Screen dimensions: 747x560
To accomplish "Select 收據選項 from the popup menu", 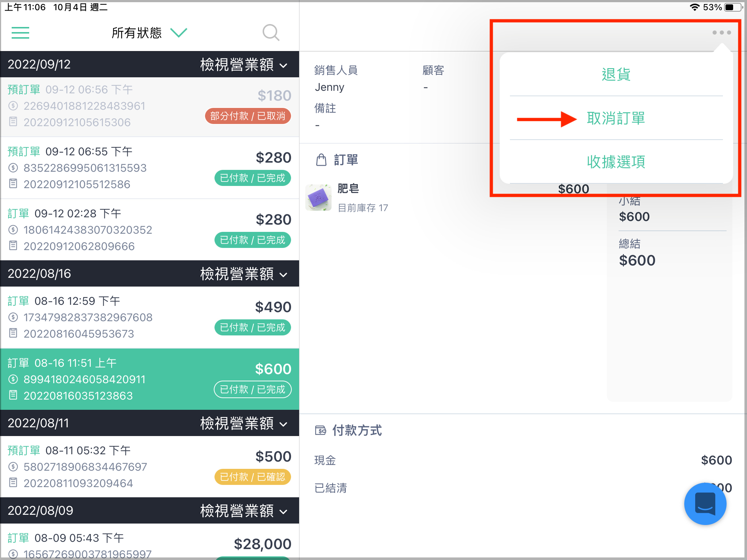I will tap(616, 162).
